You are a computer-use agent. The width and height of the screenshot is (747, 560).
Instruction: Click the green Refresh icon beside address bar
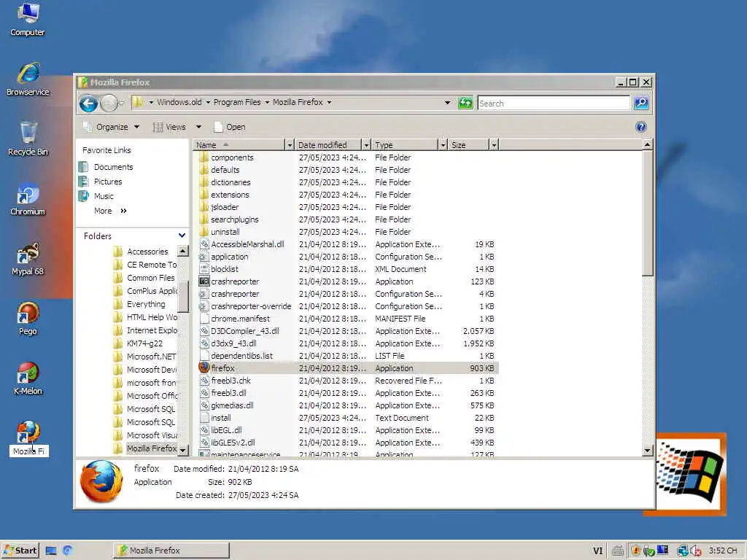coord(465,103)
